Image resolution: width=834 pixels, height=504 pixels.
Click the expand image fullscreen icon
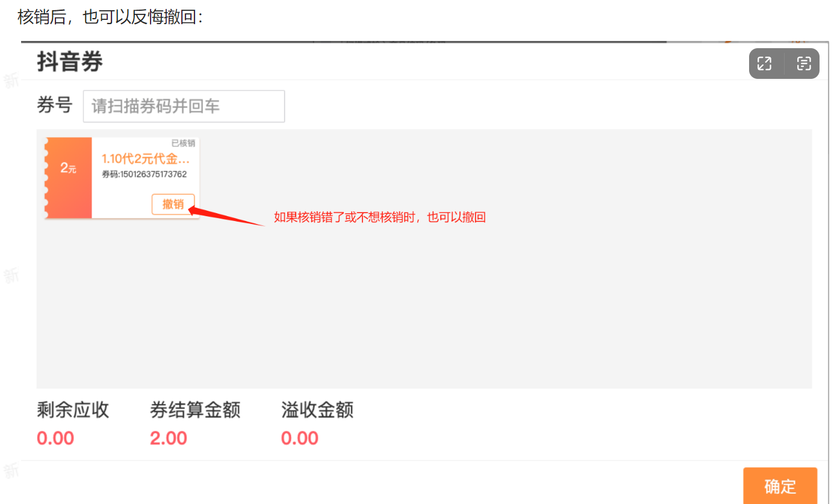click(x=765, y=63)
